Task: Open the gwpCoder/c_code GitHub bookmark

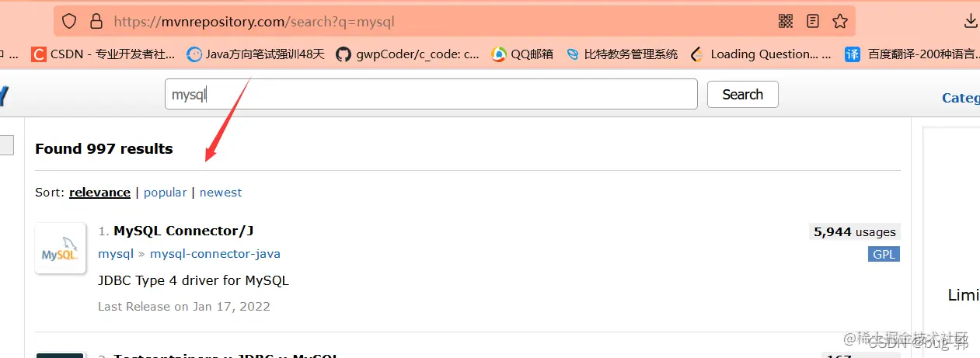Action: [407, 54]
